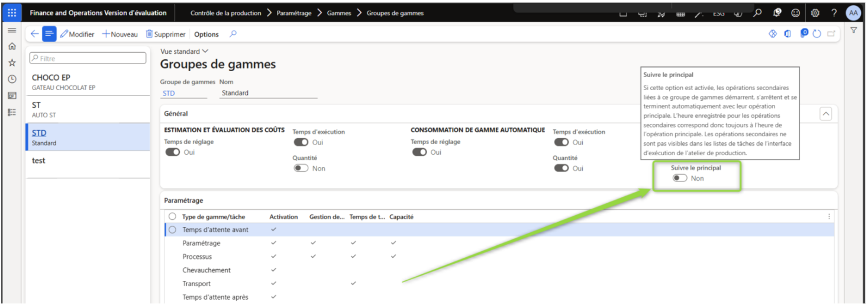Open the Options menu tab

point(206,34)
